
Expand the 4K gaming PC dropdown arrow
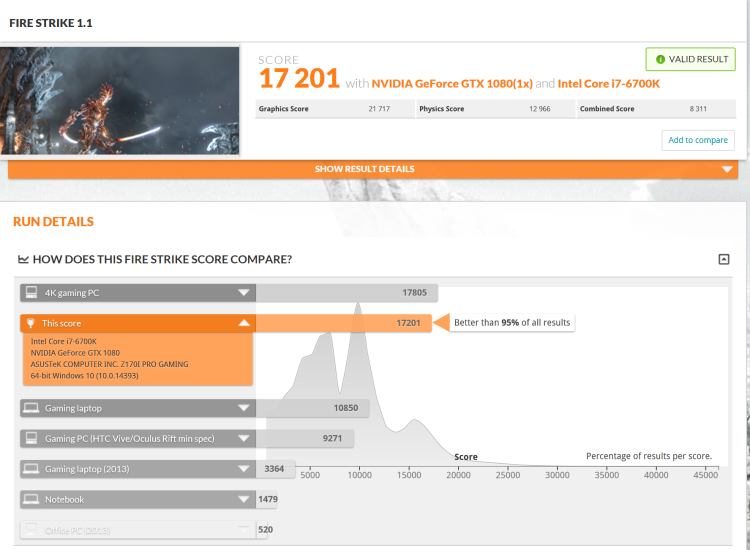[244, 293]
